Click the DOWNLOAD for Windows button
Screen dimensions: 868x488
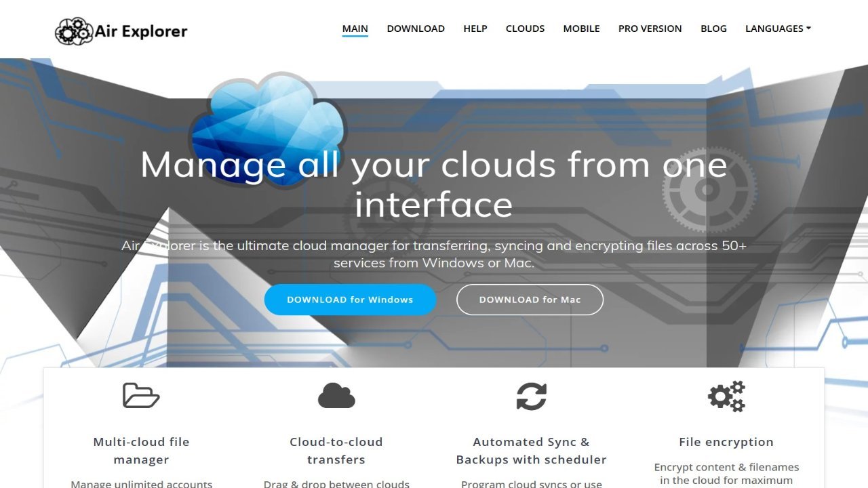(x=350, y=300)
